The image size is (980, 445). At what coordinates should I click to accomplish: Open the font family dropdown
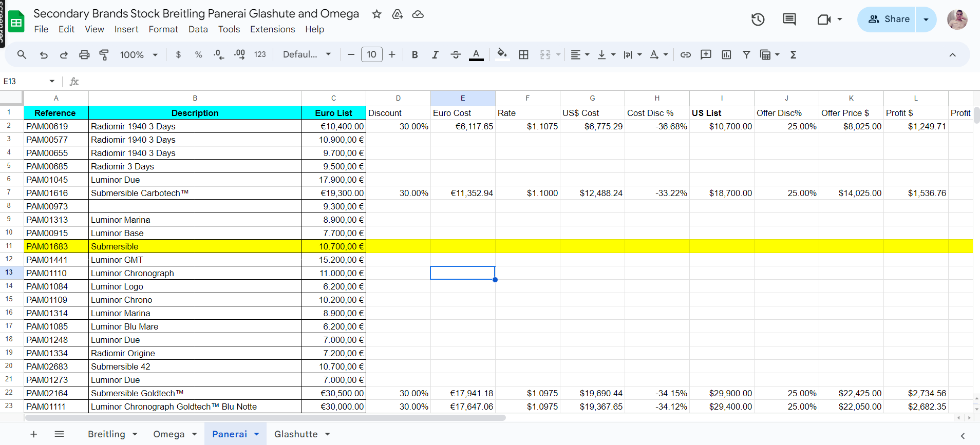pos(307,54)
